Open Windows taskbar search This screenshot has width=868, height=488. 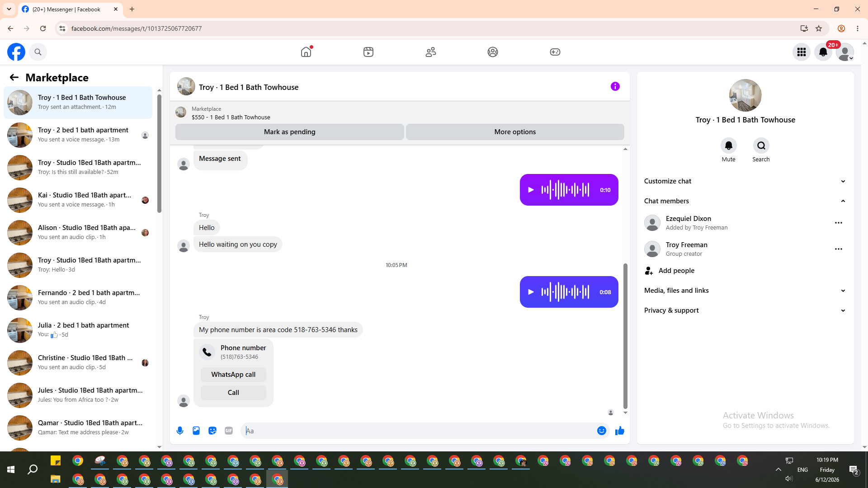[x=33, y=470]
